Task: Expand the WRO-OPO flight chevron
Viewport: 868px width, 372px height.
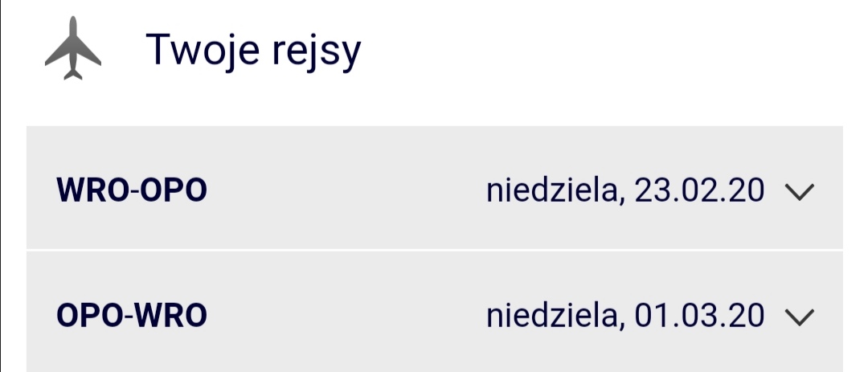Action: click(x=800, y=192)
